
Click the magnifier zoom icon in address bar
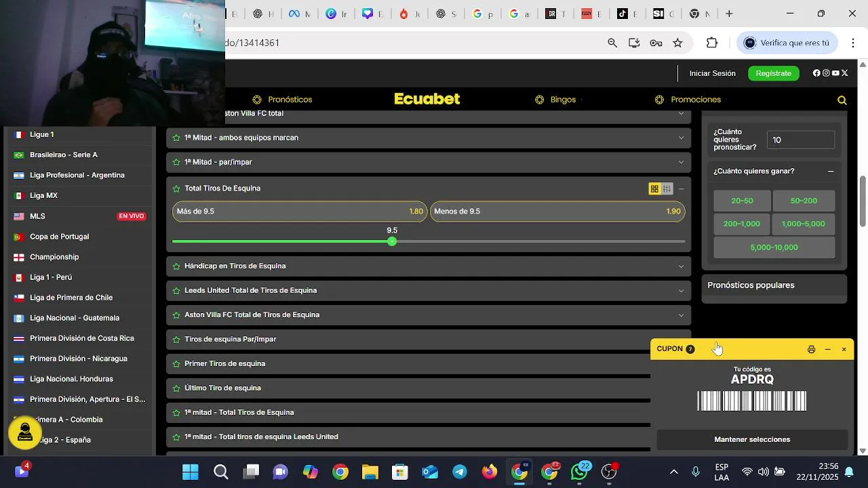(612, 43)
